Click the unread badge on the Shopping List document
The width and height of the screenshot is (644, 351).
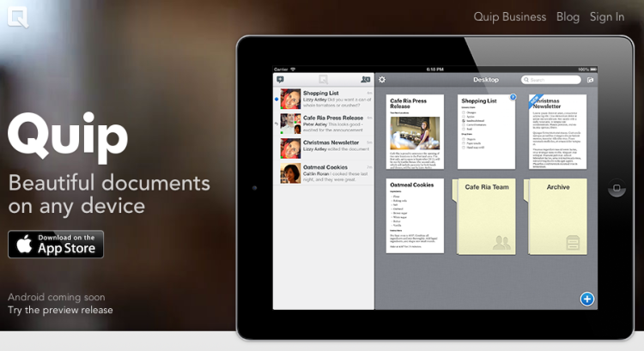click(513, 97)
